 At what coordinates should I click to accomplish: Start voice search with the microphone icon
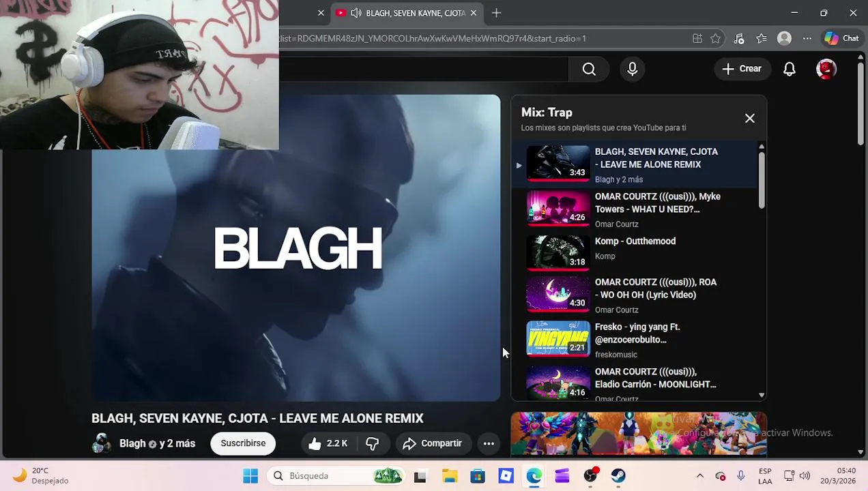point(633,69)
